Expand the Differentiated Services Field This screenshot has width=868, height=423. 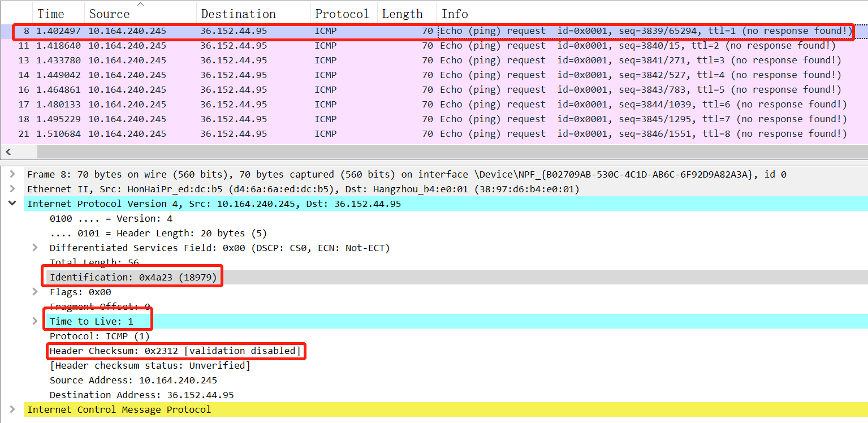click(34, 248)
